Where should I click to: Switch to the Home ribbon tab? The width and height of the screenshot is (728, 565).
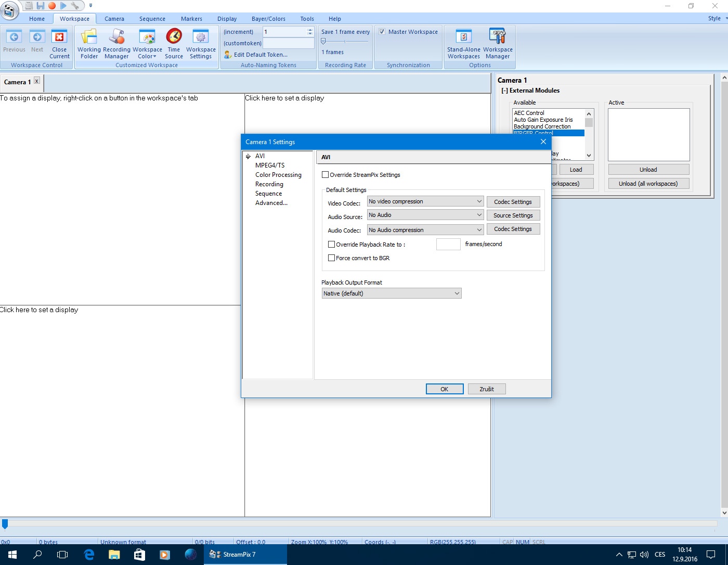(x=37, y=19)
